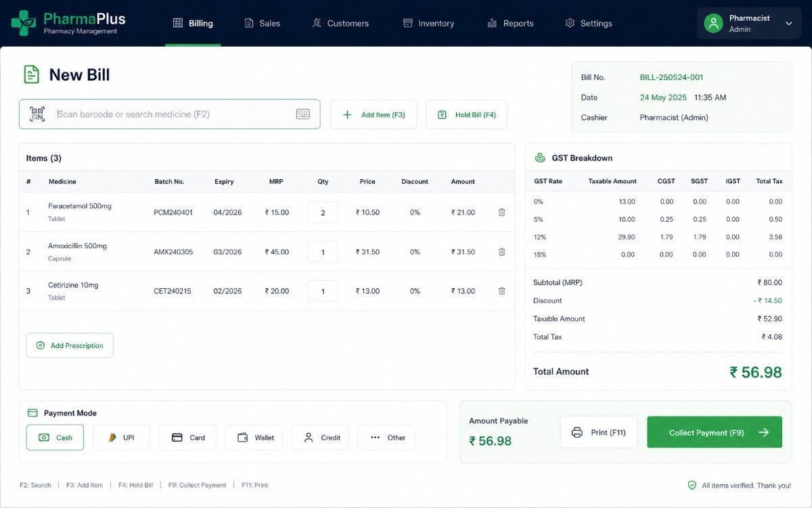Open the Billing tab
812x508 pixels.
(x=193, y=23)
